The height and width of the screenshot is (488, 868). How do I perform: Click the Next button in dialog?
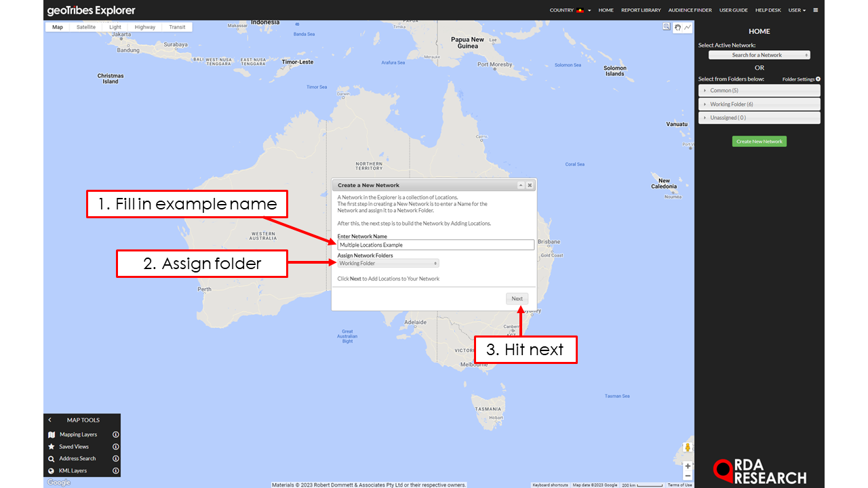point(517,298)
